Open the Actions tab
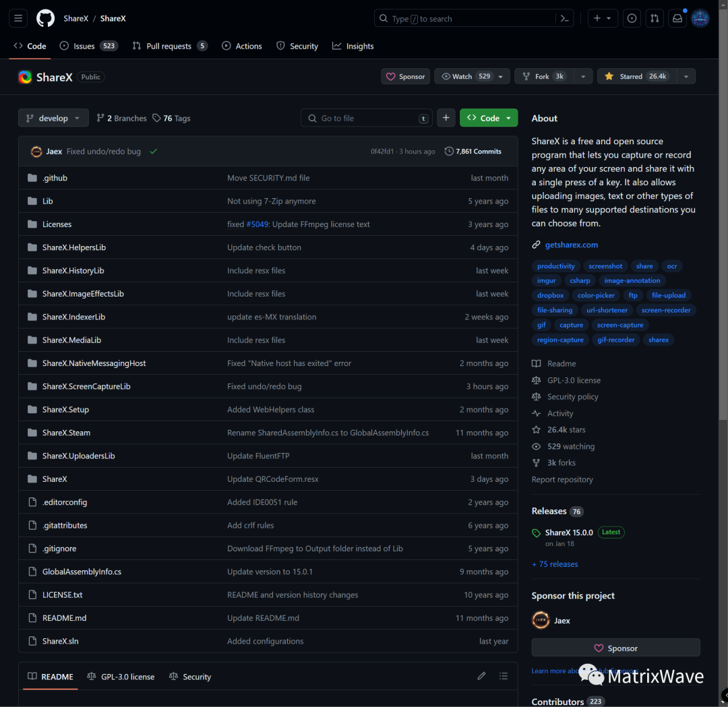Viewport: 728px width, 707px height. (x=242, y=46)
